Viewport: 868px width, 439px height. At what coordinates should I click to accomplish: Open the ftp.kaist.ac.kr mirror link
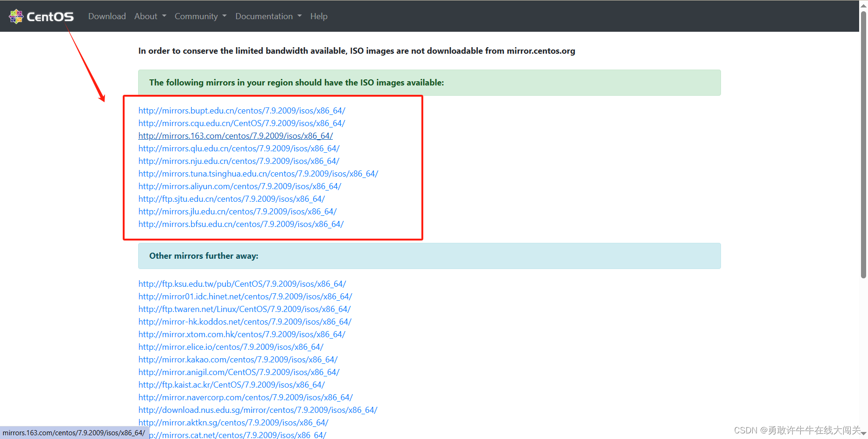point(231,385)
